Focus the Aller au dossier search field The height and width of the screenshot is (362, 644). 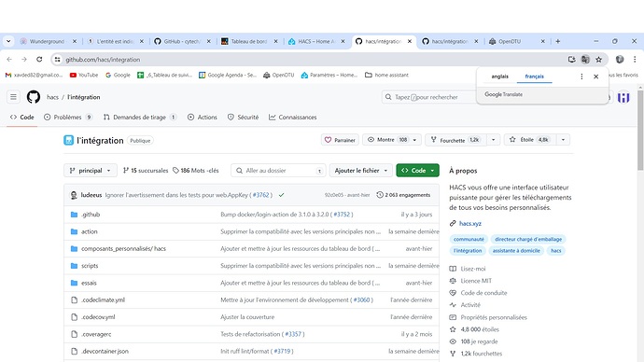click(x=278, y=171)
